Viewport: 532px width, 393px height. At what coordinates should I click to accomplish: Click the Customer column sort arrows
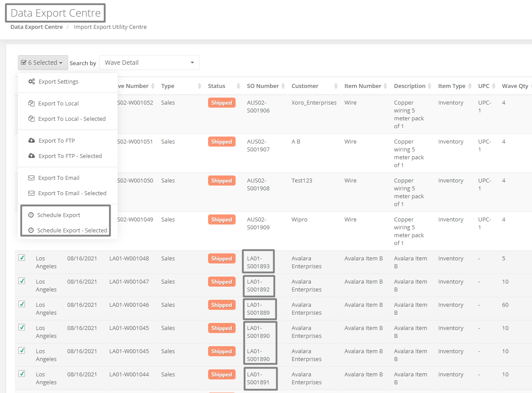click(336, 86)
